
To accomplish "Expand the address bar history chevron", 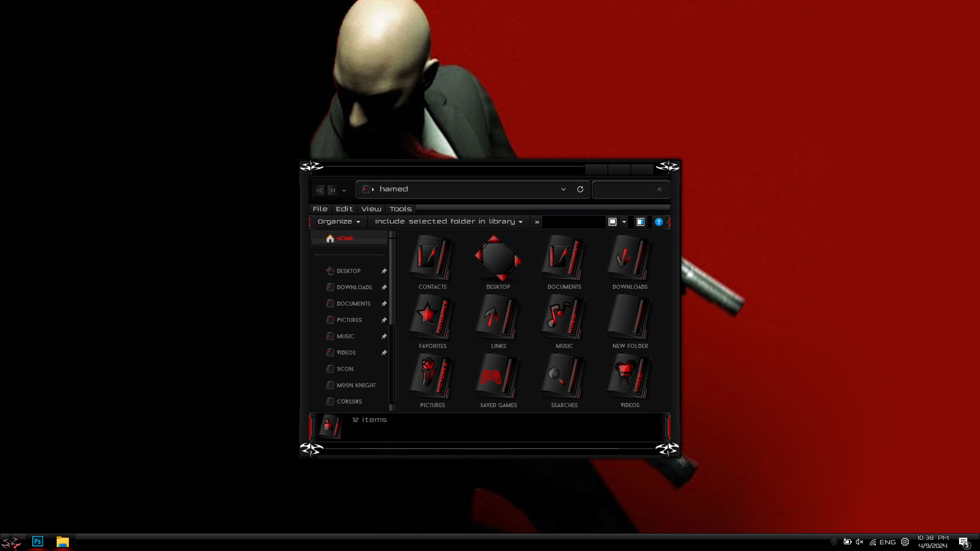I will coord(563,189).
